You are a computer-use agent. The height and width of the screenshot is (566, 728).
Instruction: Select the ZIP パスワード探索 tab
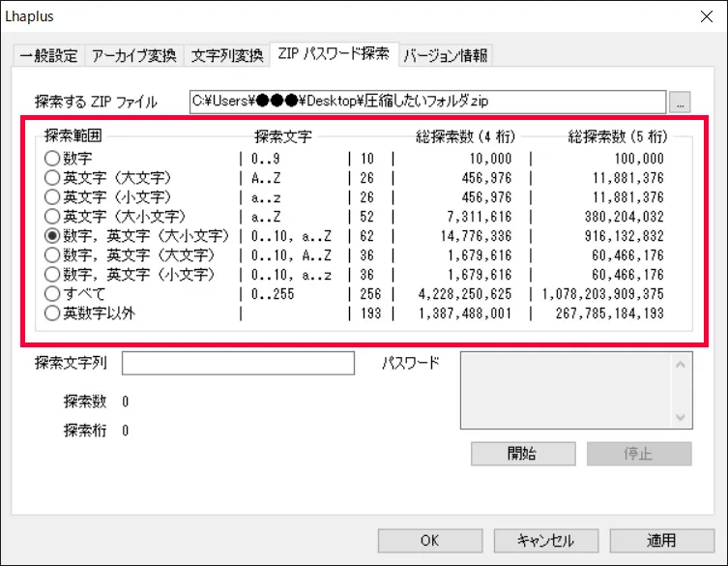coord(334,54)
